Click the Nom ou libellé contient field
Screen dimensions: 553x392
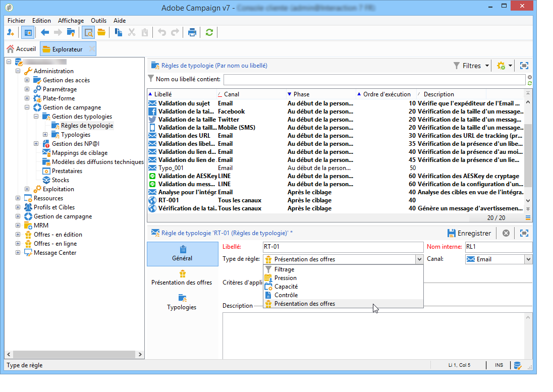click(374, 79)
